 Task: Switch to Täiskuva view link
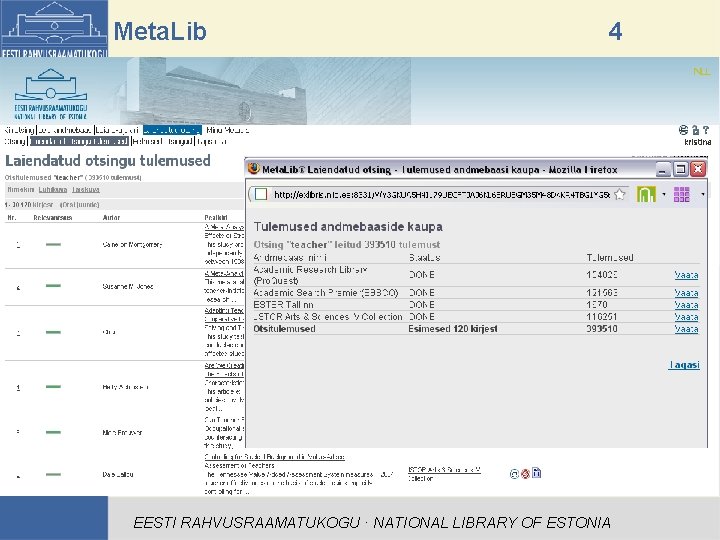(86, 190)
